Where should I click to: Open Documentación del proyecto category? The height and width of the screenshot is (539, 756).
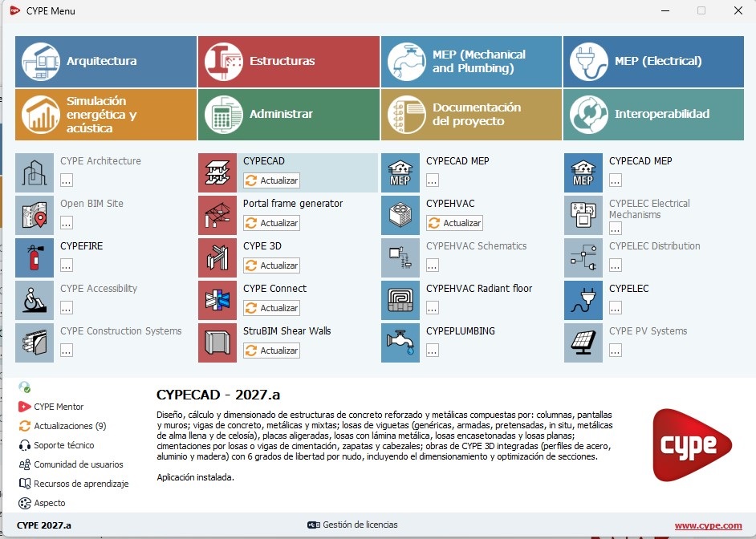471,115
